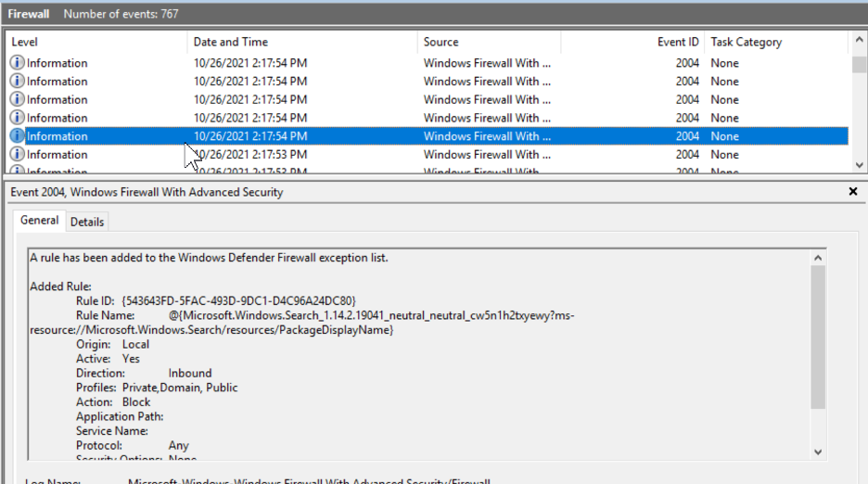Click the 'Profiles: Private,Domain, Public' line
Screen dimensions: 868x484
pyautogui.click(x=157, y=388)
